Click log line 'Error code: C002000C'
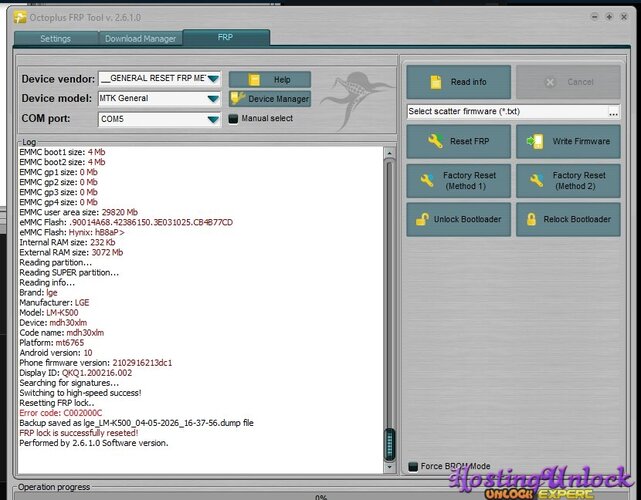The height and width of the screenshot is (500, 641). (61, 413)
